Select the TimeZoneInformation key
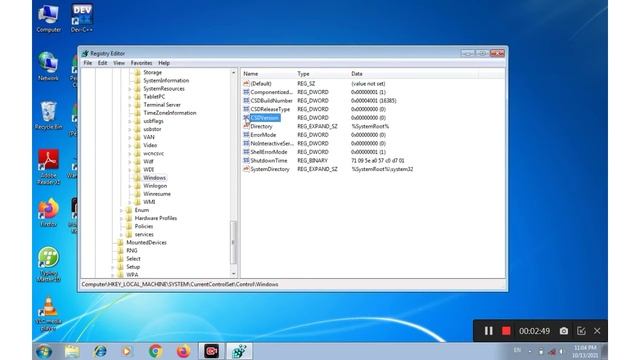The height and width of the screenshot is (360, 640). coord(170,113)
